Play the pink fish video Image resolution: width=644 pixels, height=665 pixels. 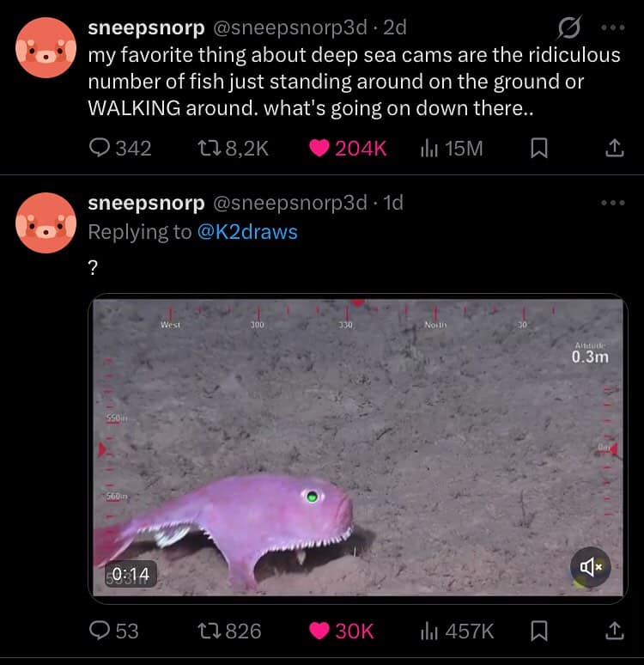pyautogui.click(x=358, y=445)
